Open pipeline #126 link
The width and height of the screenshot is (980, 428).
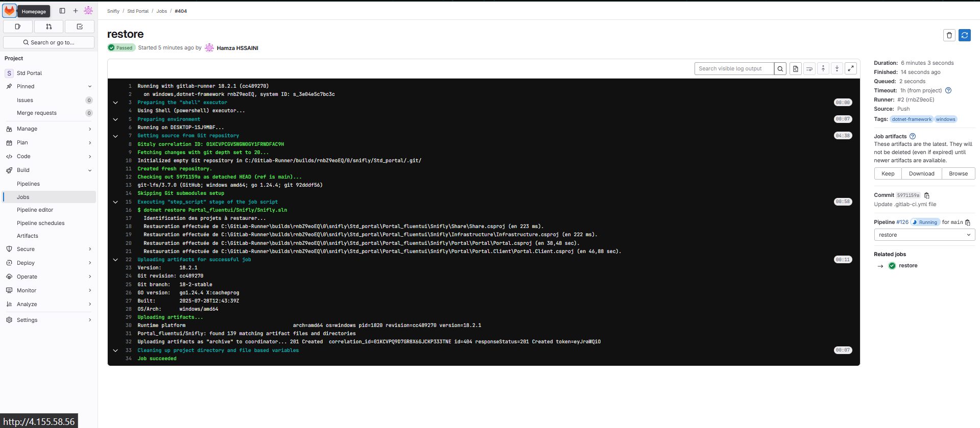902,222
